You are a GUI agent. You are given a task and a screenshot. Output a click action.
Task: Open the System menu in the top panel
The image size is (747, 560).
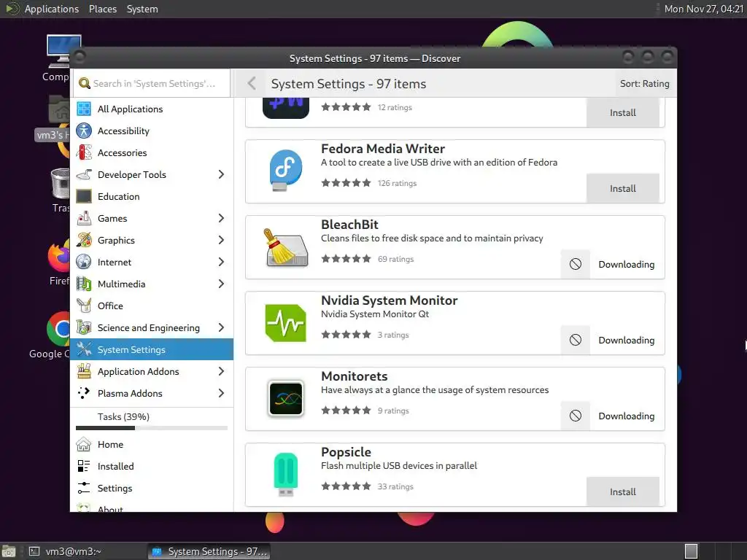pyautogui.click(x=142, y=9)
